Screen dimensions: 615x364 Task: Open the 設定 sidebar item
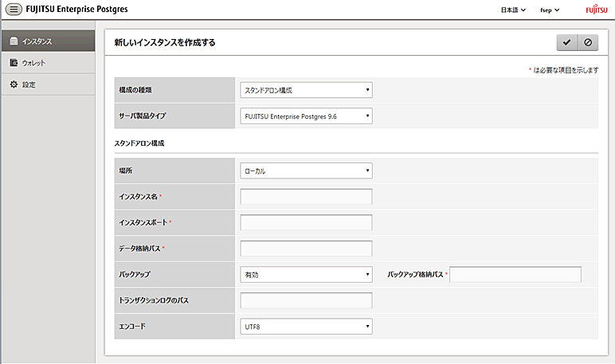[x=49, y=84]
